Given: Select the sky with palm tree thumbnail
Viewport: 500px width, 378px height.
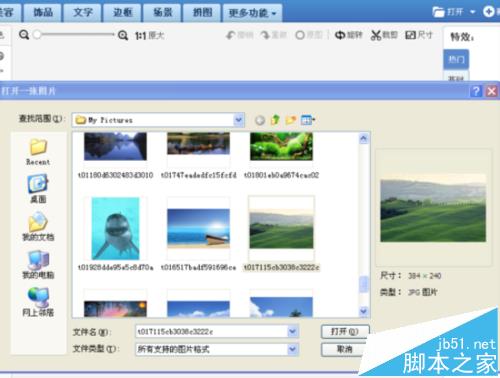Looking at the screenshot, I should click(x=281, y=307).
